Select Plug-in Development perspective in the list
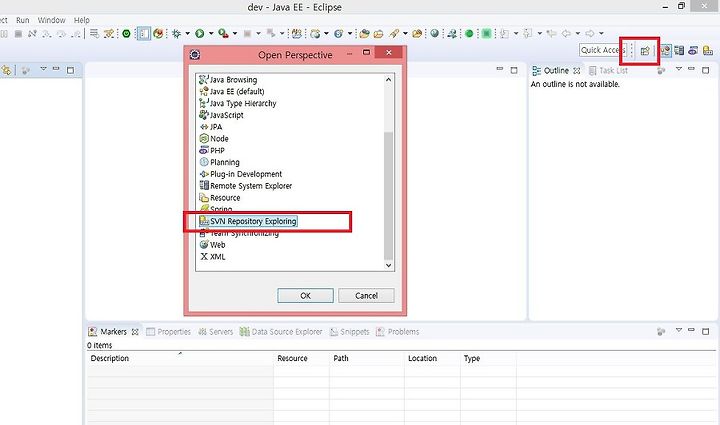 point(241,174)
